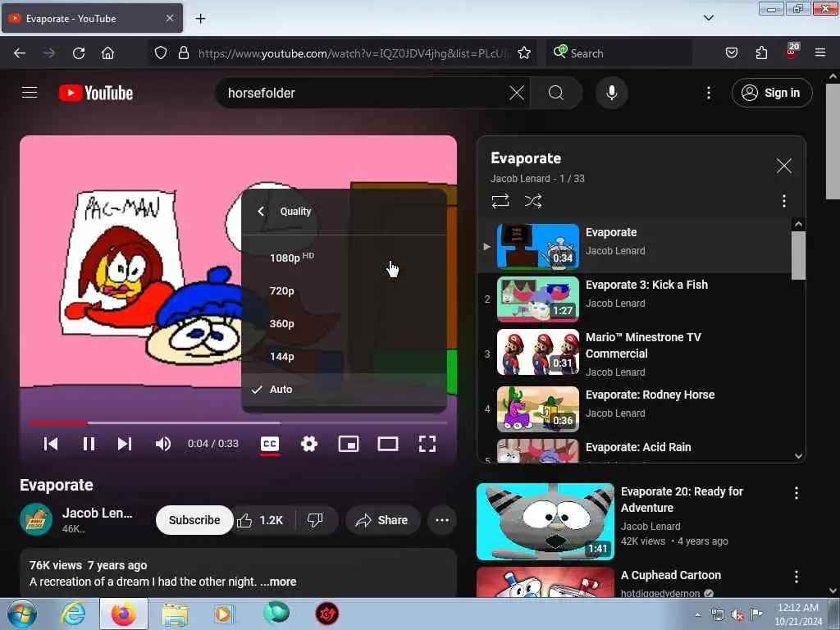Enter fullscreen mode
Viewport: 840px width, 630px height.
click(427, 444)
